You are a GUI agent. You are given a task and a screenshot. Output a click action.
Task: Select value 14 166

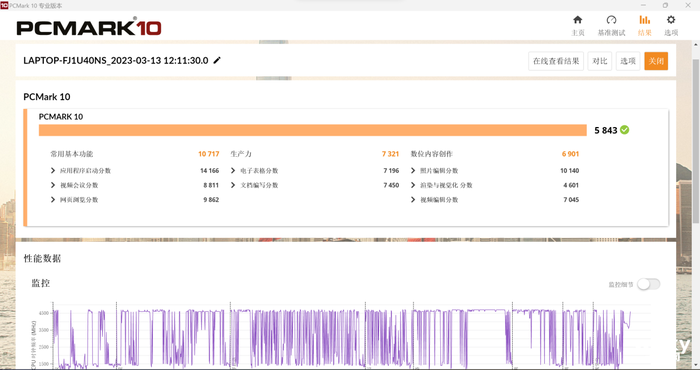click(209, 170)
